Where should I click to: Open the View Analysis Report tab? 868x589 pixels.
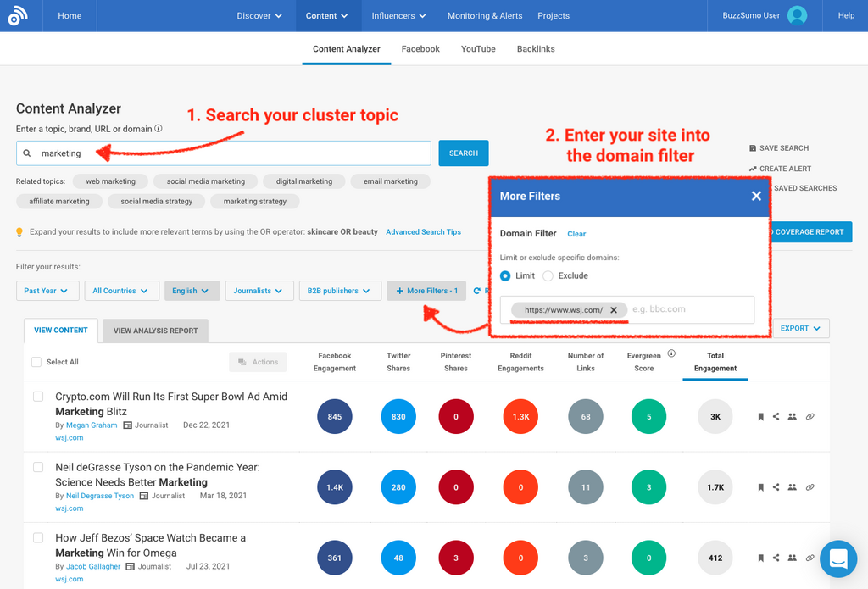tap(155, 331)
